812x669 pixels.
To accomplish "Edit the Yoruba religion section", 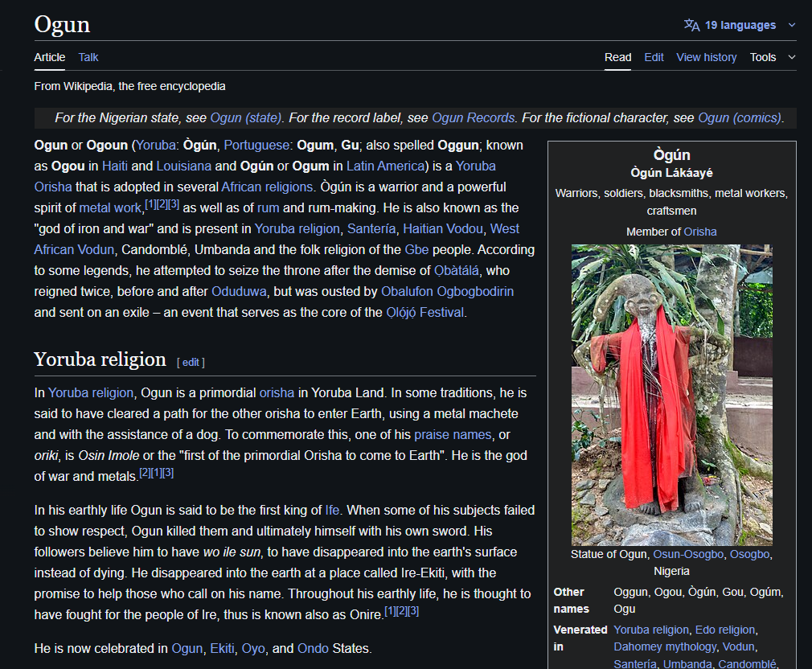I will 191,362.
